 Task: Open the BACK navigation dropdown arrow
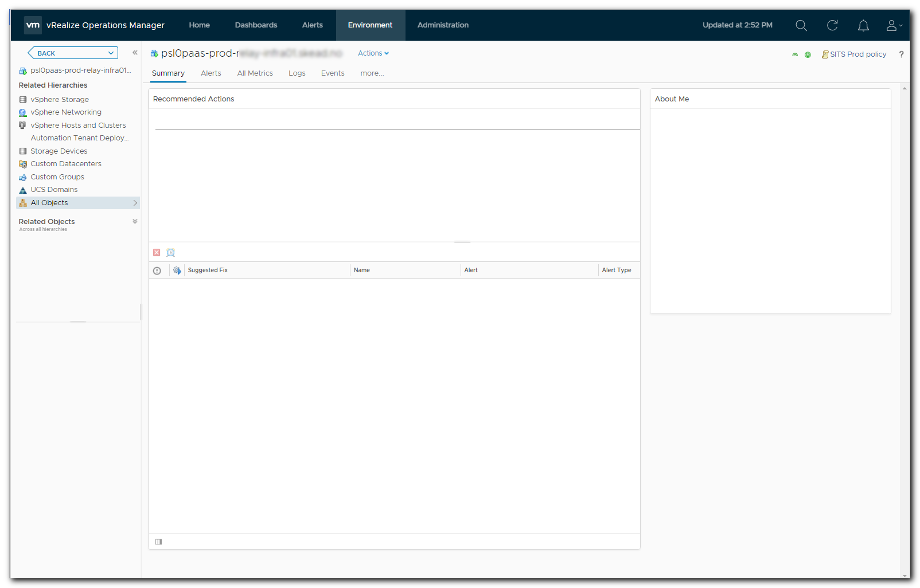click(x=111, y=53)
